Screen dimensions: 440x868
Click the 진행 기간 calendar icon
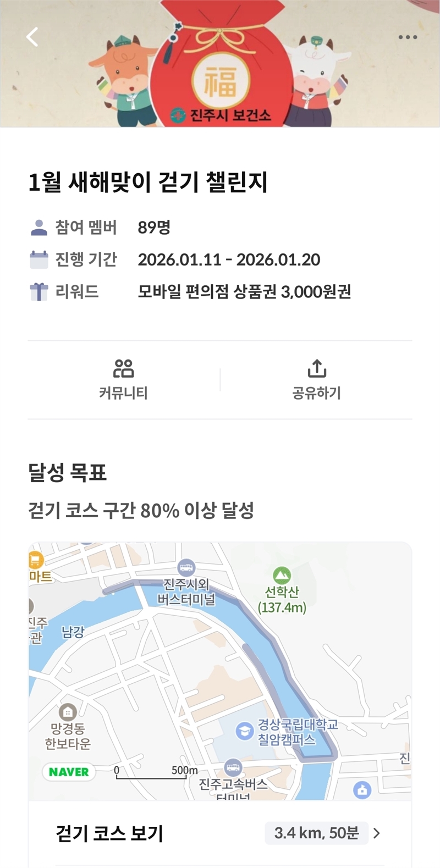(39, 259)
